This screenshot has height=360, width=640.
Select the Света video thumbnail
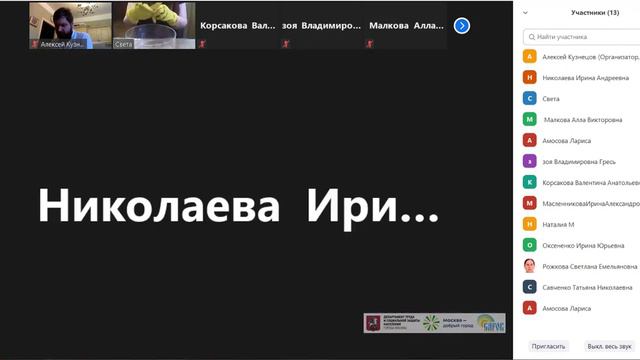click(154, 26)
